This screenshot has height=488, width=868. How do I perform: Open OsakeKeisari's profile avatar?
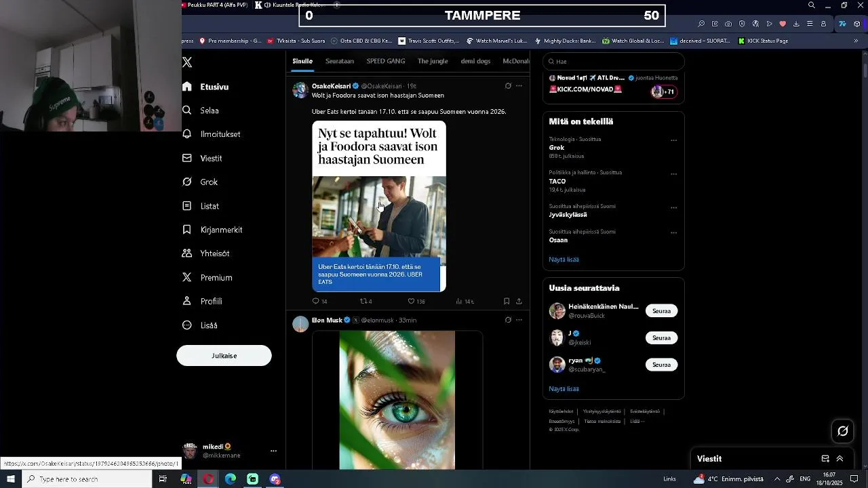click(x=300, y=90)
